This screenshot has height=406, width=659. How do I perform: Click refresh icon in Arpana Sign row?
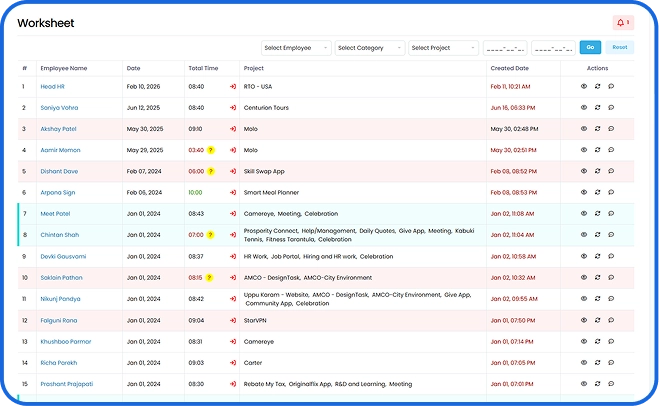tap(597, 192)
